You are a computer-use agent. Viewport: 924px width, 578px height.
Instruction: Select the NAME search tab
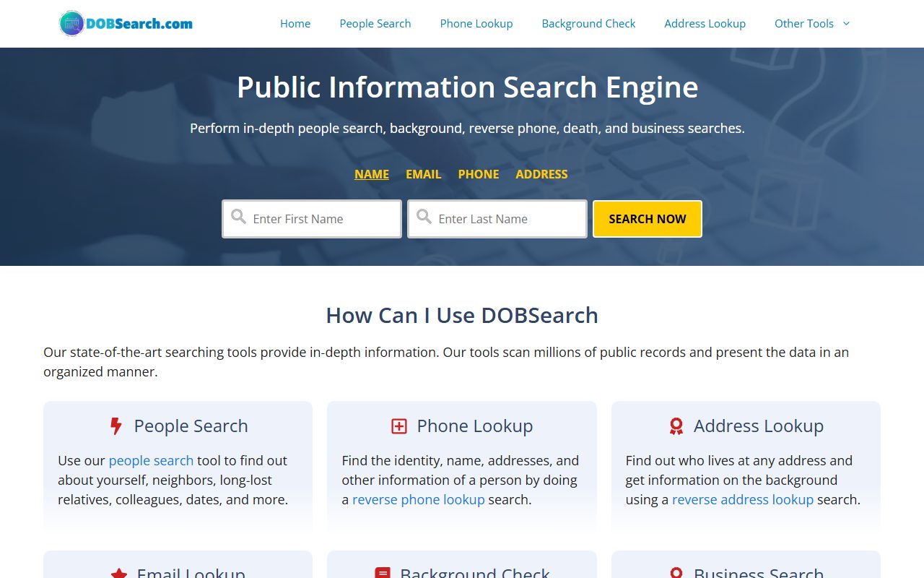(372, 174)
